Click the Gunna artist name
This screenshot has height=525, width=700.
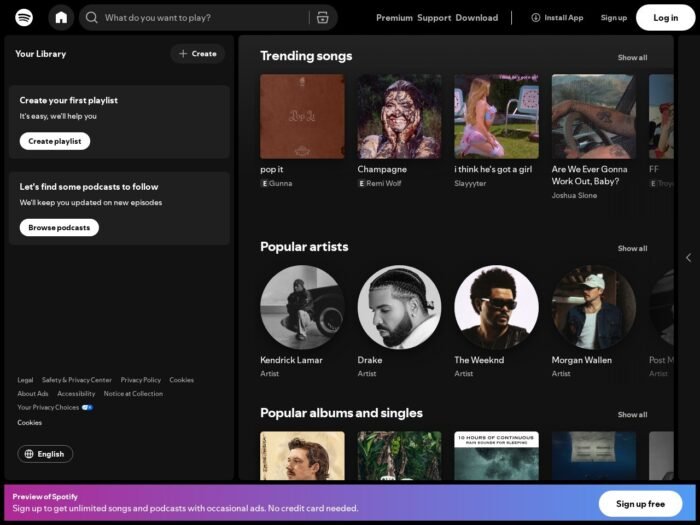pyautogui.click(x=280, y=183)
